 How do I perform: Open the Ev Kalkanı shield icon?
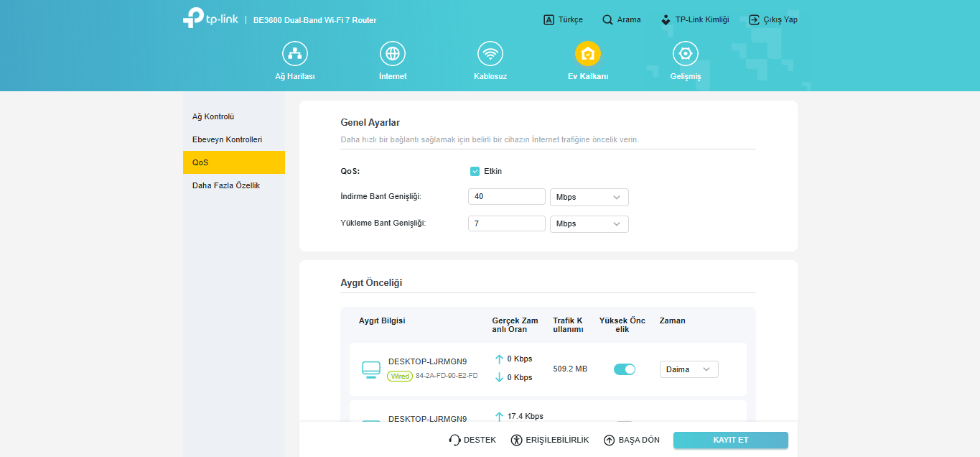point(588,53)
